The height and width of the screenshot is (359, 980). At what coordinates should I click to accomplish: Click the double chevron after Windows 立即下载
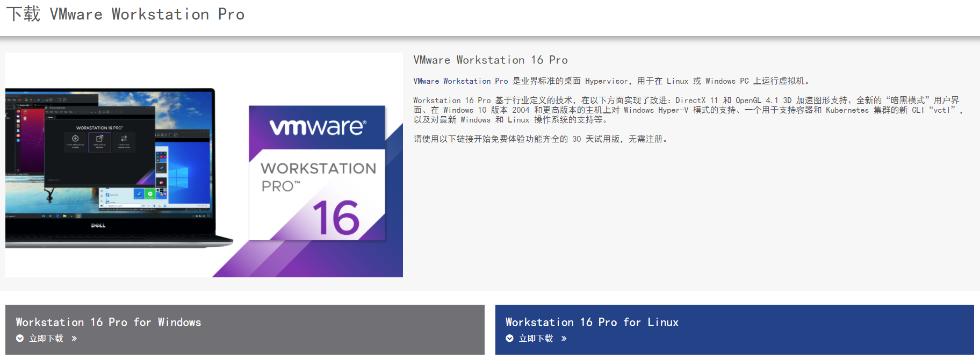pyautogui.click(x=74, y=339)
